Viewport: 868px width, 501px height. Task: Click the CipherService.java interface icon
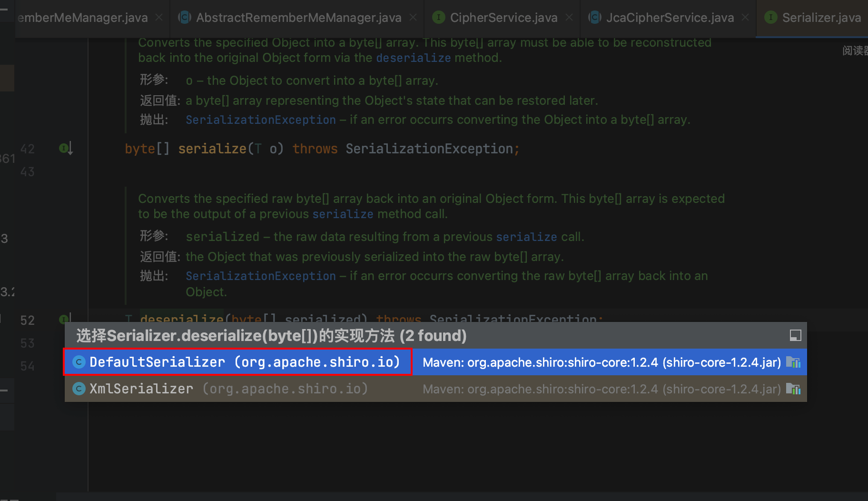[x=439, y=18]
